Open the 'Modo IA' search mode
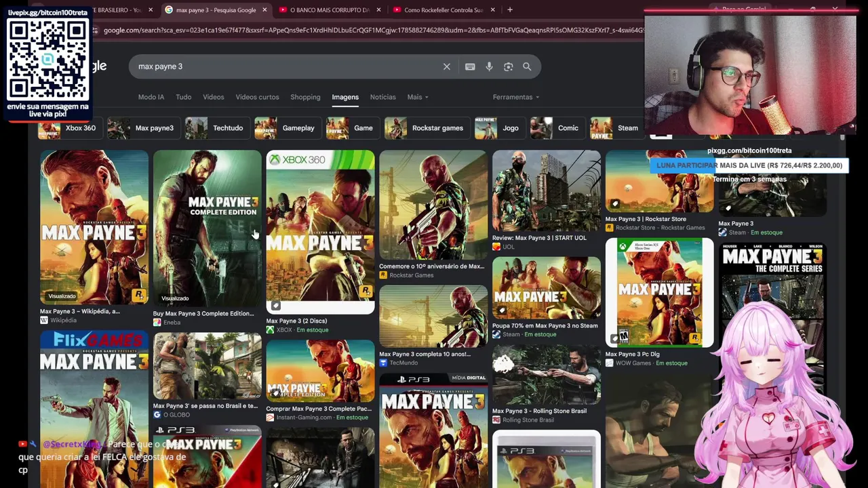 coord(151,97)
